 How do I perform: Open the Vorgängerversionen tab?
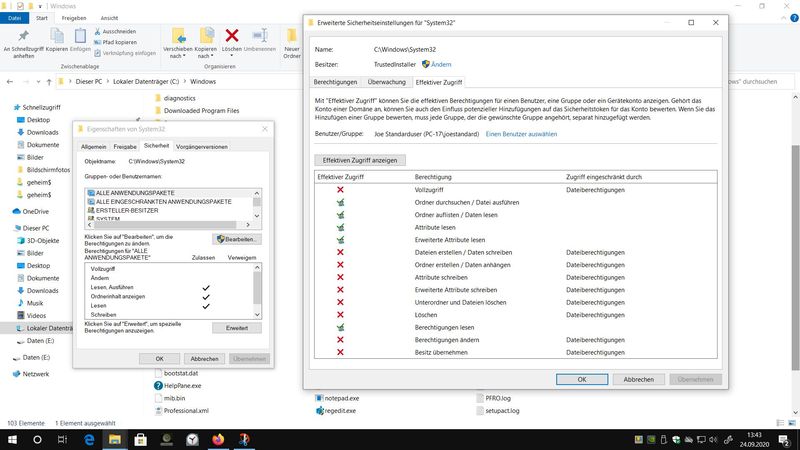click(202, 146)
